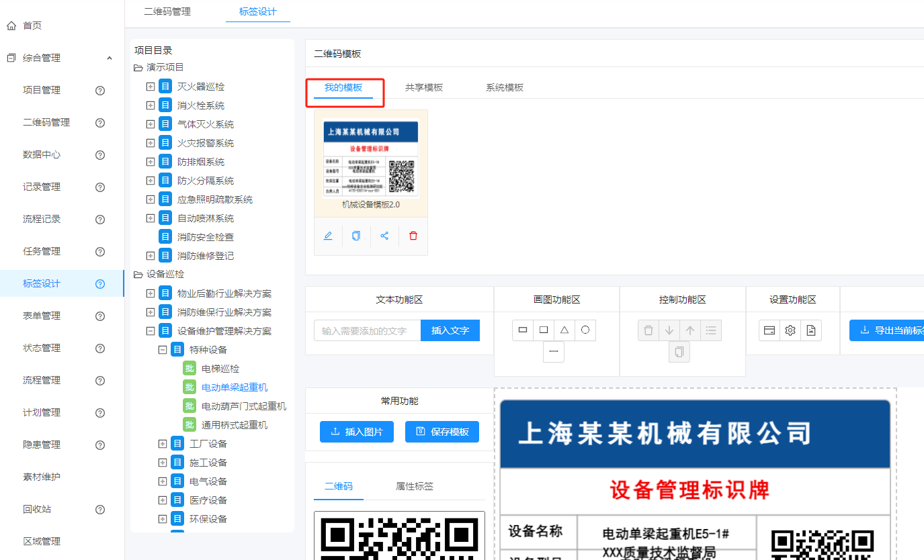Collapse the 综合管理 sidebar section
Viewport: 924px width, 560px height.
tap(110, 58)
